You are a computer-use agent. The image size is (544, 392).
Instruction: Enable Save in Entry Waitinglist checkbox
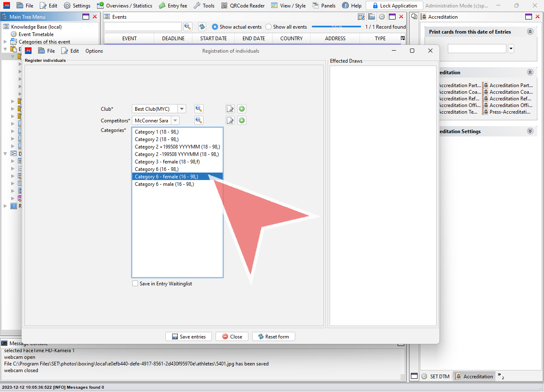(135, 284)
